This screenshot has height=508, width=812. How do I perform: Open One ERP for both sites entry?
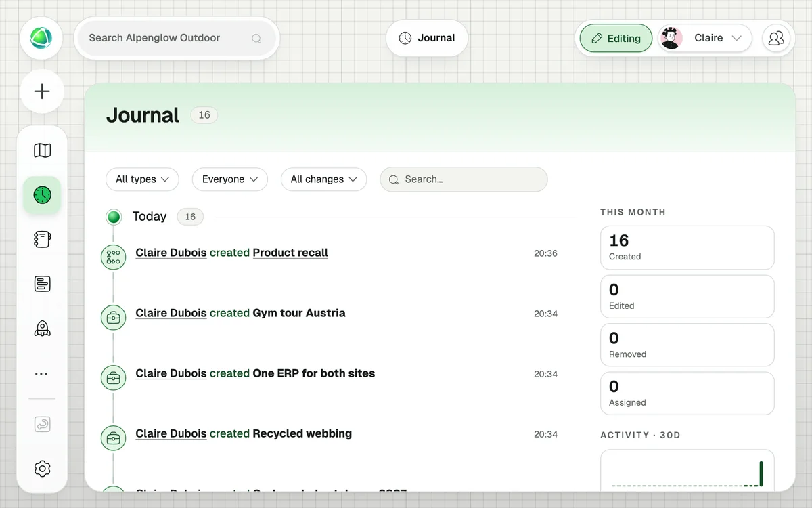[x=314, y=373]
